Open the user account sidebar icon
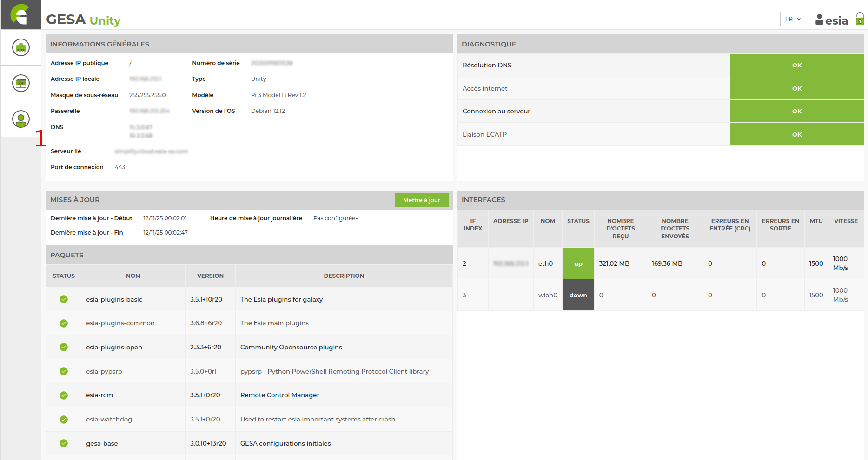Image resolution: width=868 pixels, height=460 pixels. click(x=21, y=119)
